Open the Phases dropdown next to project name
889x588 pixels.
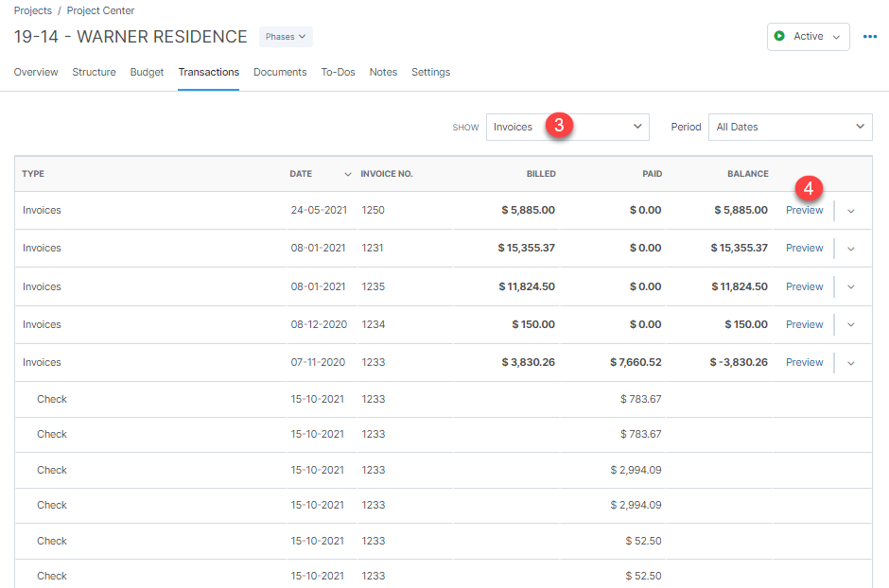point(285,36)
